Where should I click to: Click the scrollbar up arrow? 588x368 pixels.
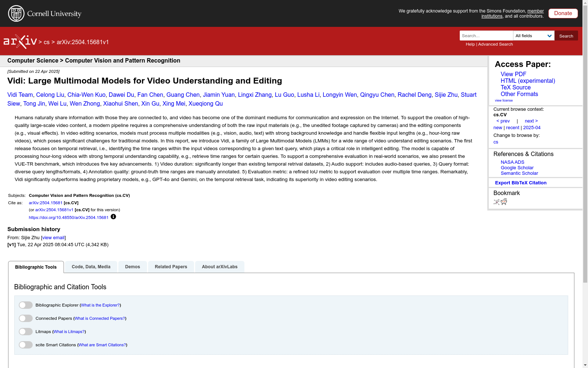(x=585, y=3)
